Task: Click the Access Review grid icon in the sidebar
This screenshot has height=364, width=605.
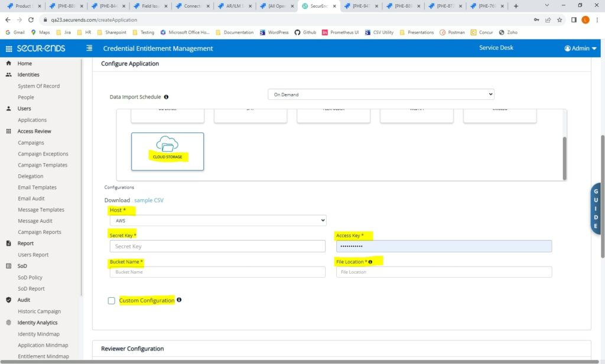Action: [x=8, y=131]
